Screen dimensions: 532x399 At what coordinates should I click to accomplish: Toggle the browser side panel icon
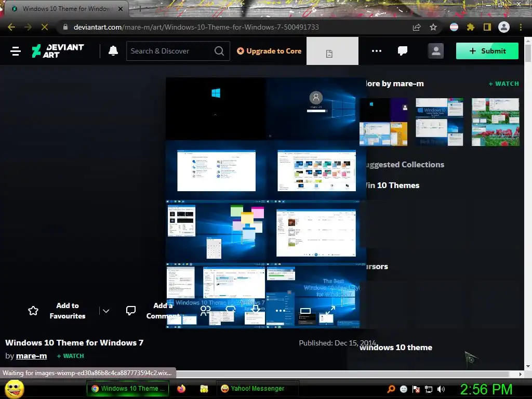point(487,27)
